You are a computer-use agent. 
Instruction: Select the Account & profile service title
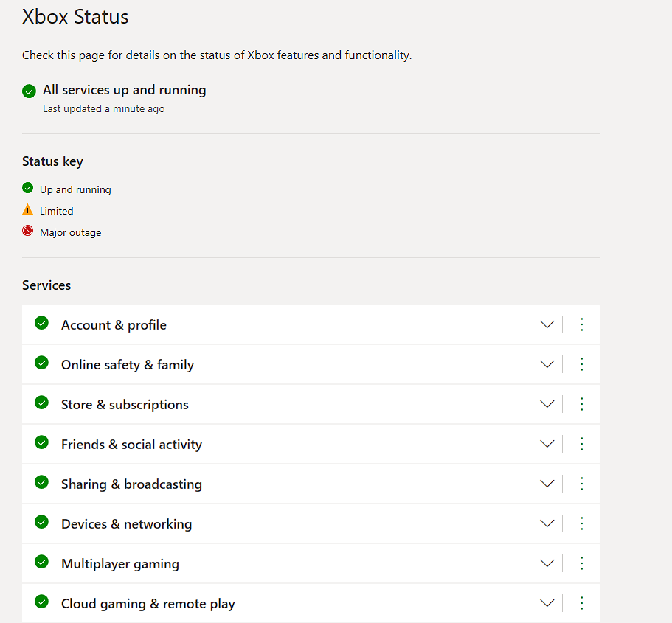click(x=114, y=325)
